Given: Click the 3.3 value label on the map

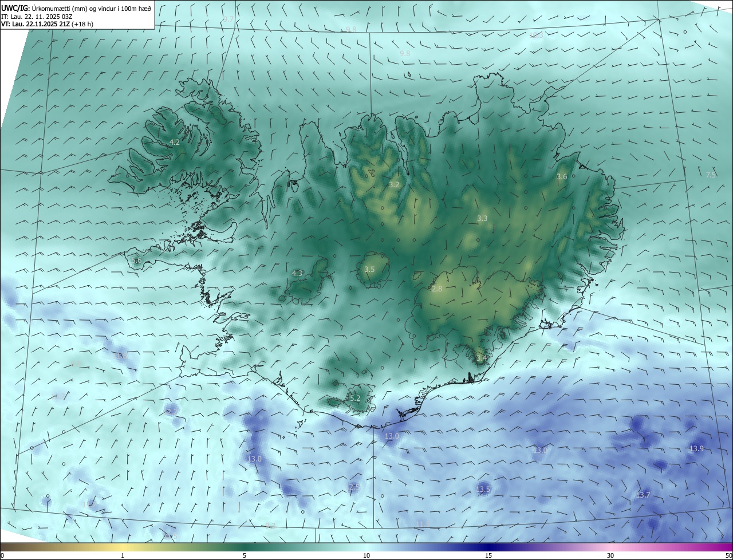Looking at the screenshot, I should point(482,218).
